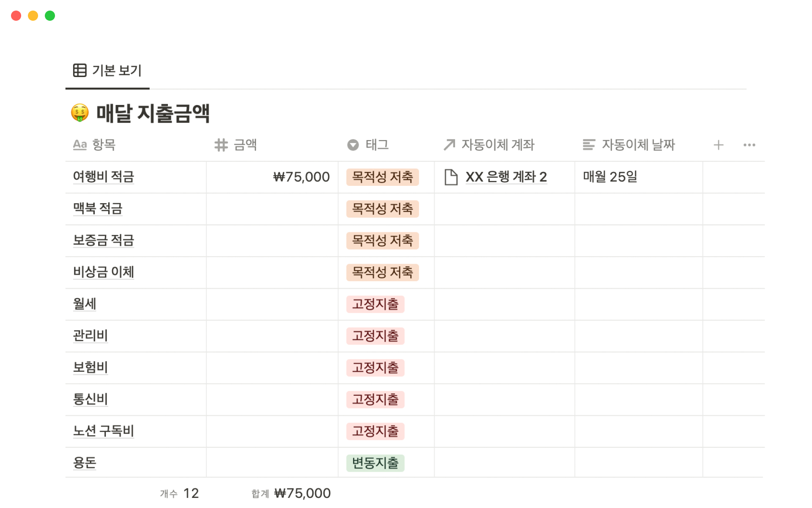Click the hash number icon for 금액

pyautogui.click(x=221, y=145)
